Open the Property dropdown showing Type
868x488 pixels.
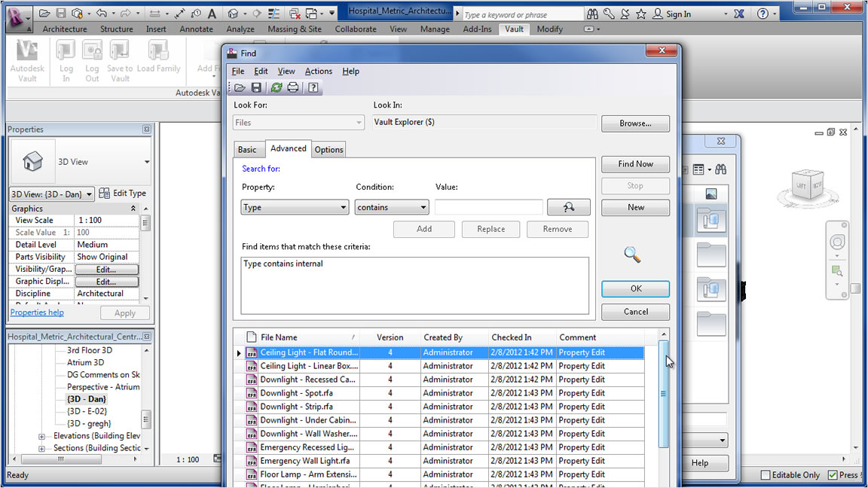(295, 207)
